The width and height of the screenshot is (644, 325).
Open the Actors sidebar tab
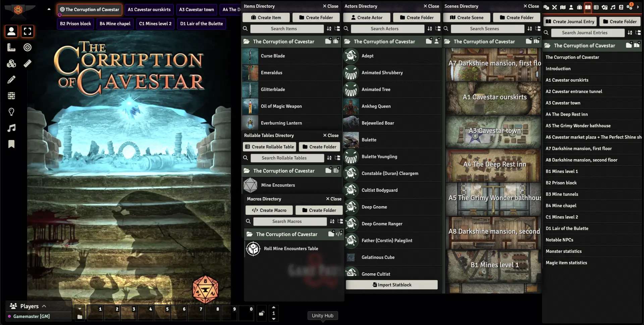click(571, 7)
